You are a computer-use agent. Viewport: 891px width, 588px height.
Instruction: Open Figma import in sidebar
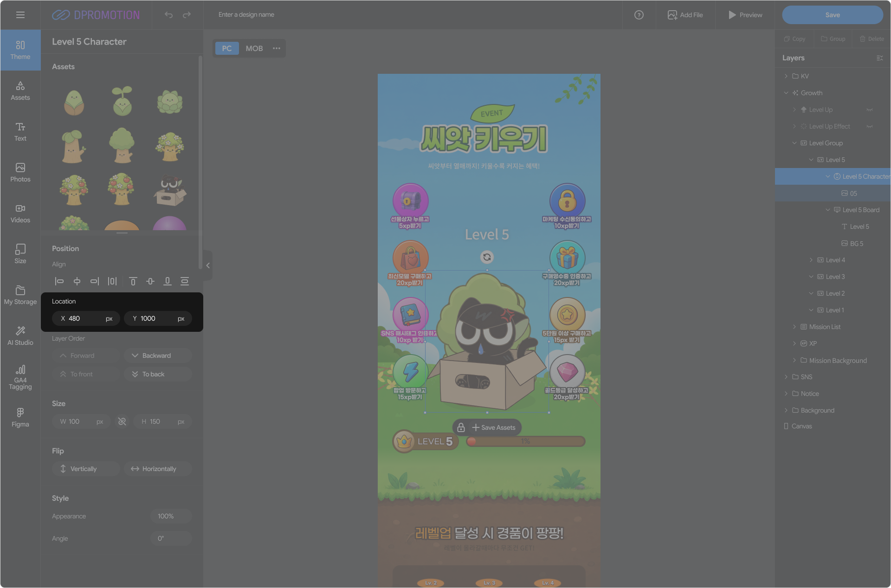20,418
